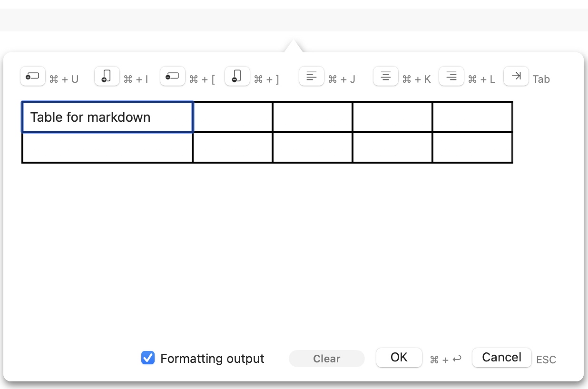Click second column cell in second row

click(233, 147)
